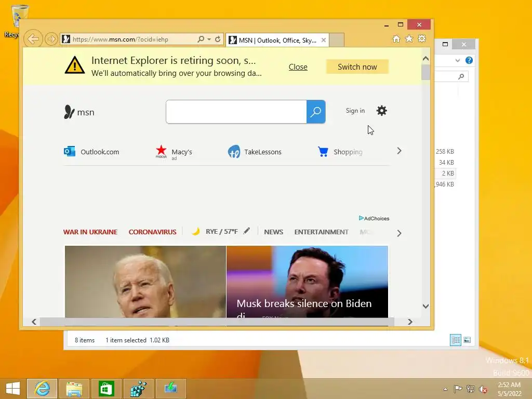The height and width of the screenshot is (399, 532).
Task: Select the 2 KB file row in Explorer
Action: pyautogui.click(x=446, y=174)
